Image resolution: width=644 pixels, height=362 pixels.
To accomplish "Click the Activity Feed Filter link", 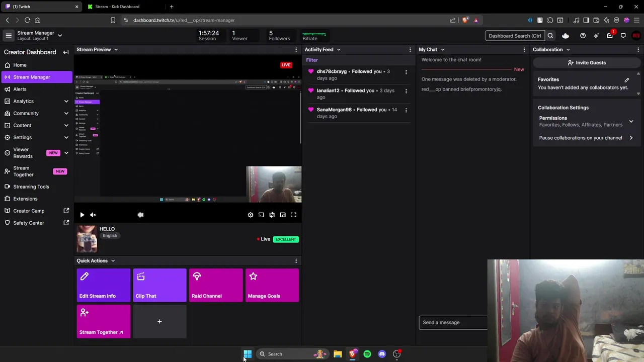I will coord(312,60).
